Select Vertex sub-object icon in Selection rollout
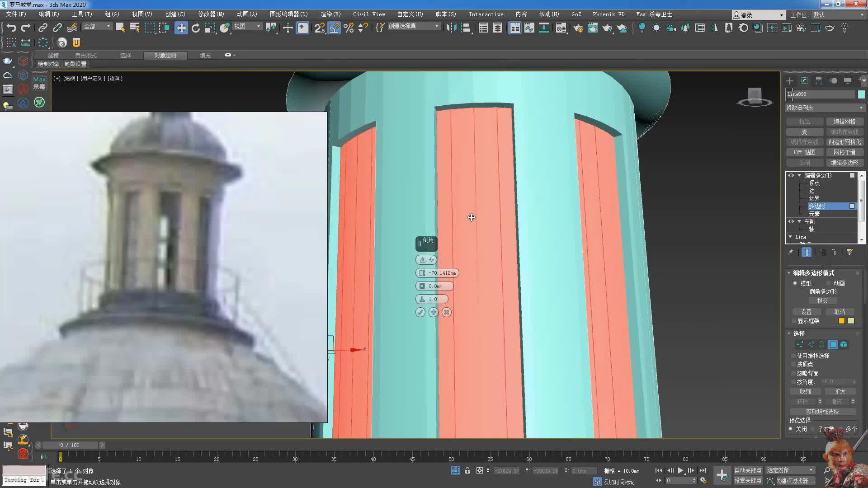This screenshot has height=488, width=868. tap(800, 344)
